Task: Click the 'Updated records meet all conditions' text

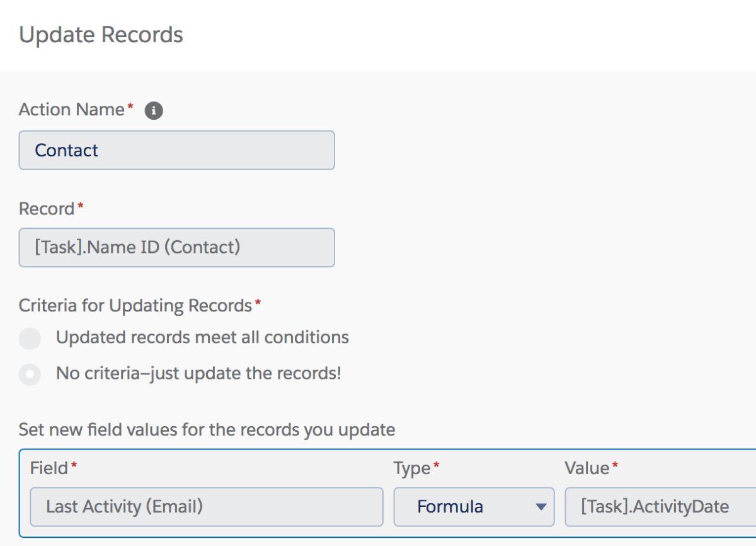Action: pos(202,337)
